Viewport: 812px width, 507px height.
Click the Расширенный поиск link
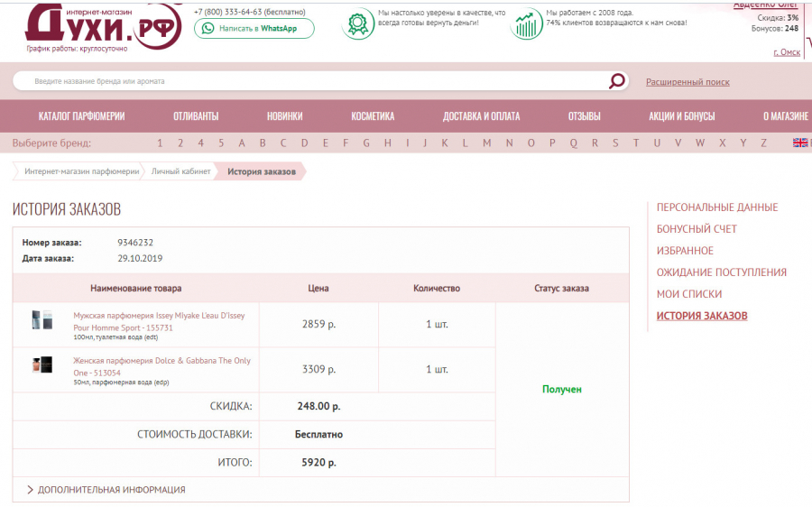pos(687,82)
